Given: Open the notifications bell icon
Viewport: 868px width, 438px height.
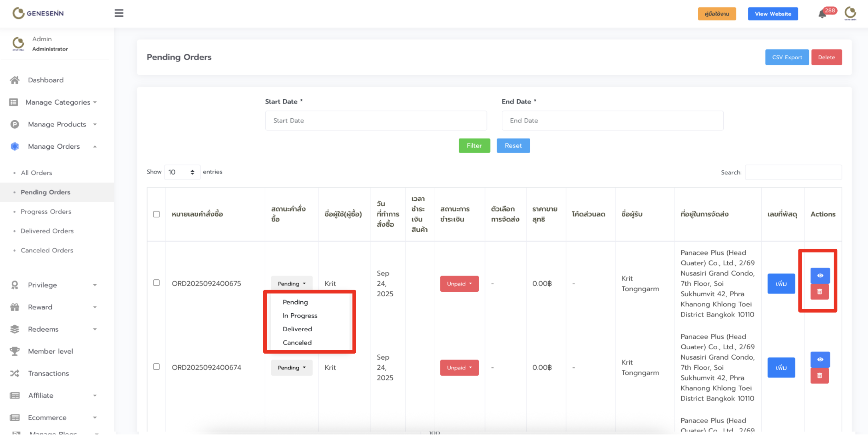Looking at the screenshot, I should tap(822, 14).
